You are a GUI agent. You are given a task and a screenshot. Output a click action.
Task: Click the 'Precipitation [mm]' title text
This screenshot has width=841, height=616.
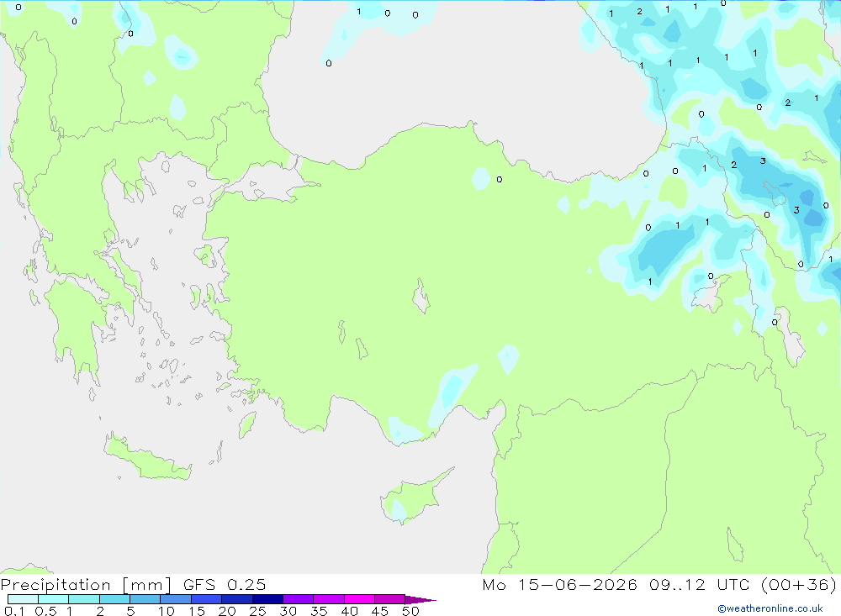click(86, 585)
